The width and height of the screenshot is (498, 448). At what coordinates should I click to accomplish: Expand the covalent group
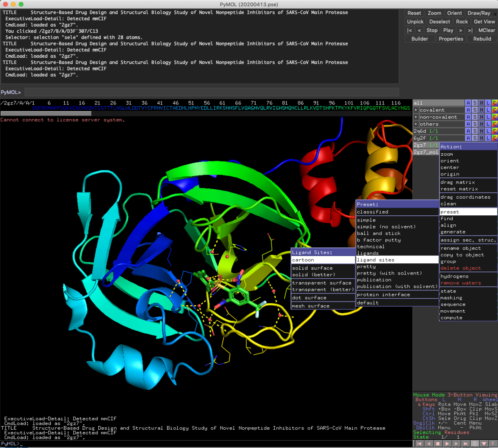pos(416,110)
